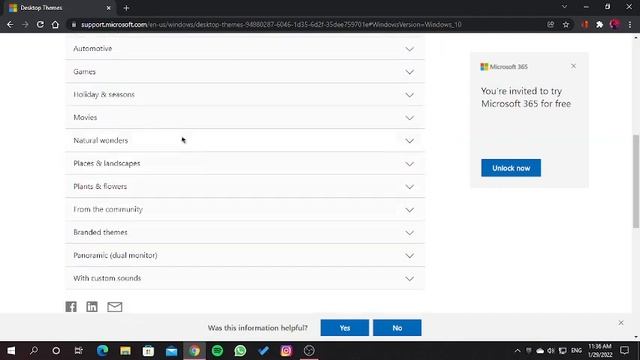
Task: Close the feedback bar
Action: click(x=621, y=322)
